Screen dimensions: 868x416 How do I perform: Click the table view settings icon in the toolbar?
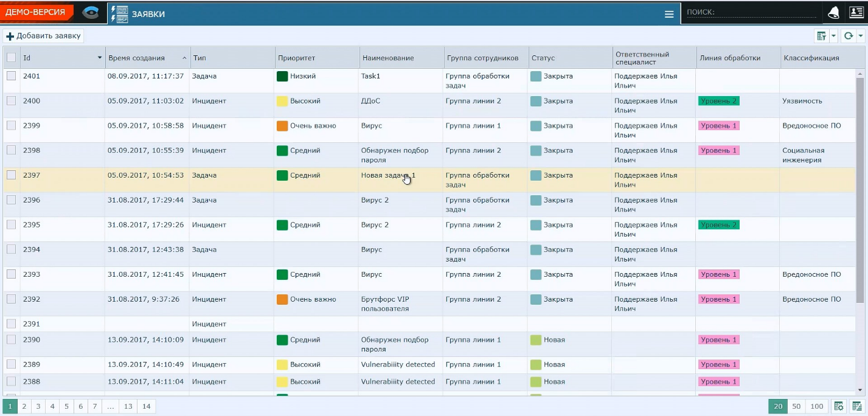tap(822, 36)
